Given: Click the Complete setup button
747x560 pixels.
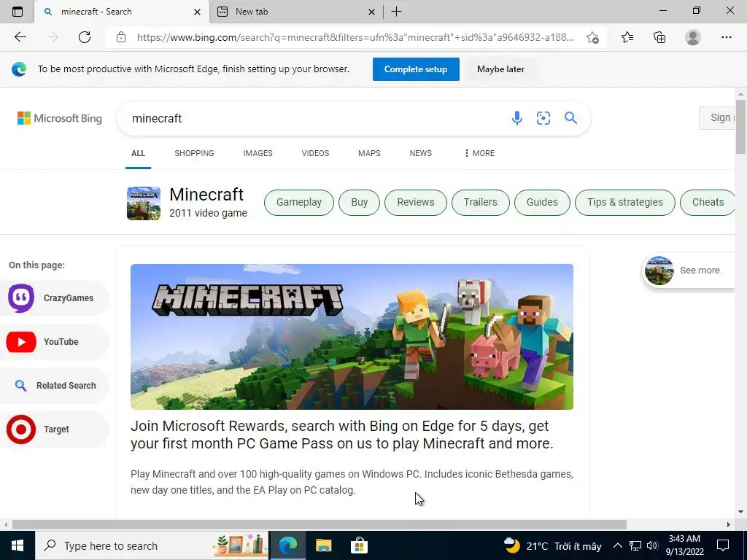Looking at the screenshot, I should pyautogui.click(x=416, y=69).
